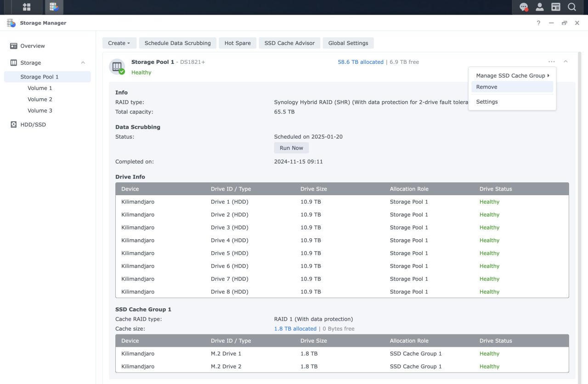Viewport: 588px width, 384px height.
Task: Choose Remove from the context menu
Action: [512, 87]
